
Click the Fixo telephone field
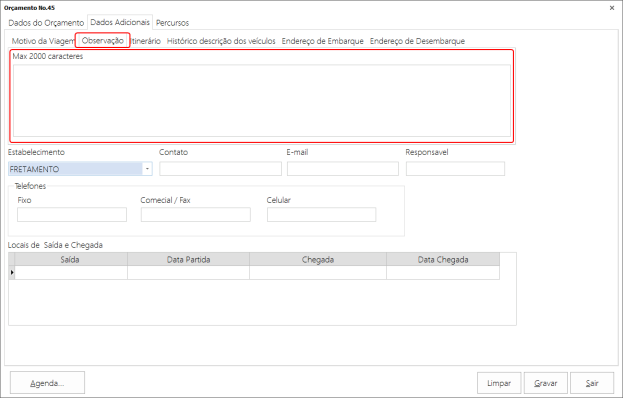pos(72,214)
